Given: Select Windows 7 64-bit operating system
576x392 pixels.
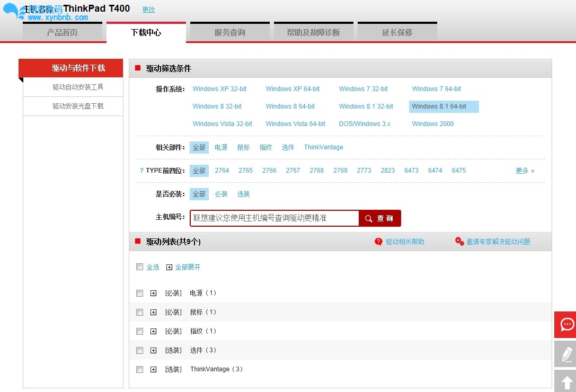Looking at the screenshot, I should (x=437, y=89).
